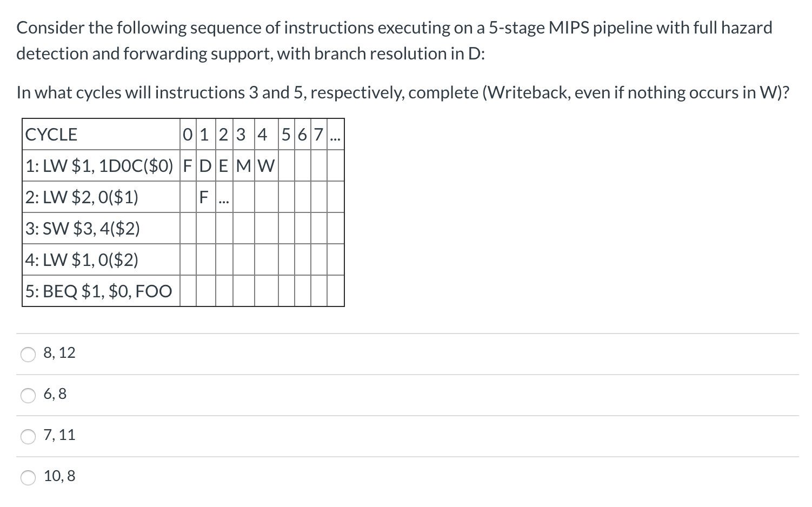Select the radio button for answer 10, 8
Image resolution: width=812 pixels, height=507 pixels.
point(28,477)
